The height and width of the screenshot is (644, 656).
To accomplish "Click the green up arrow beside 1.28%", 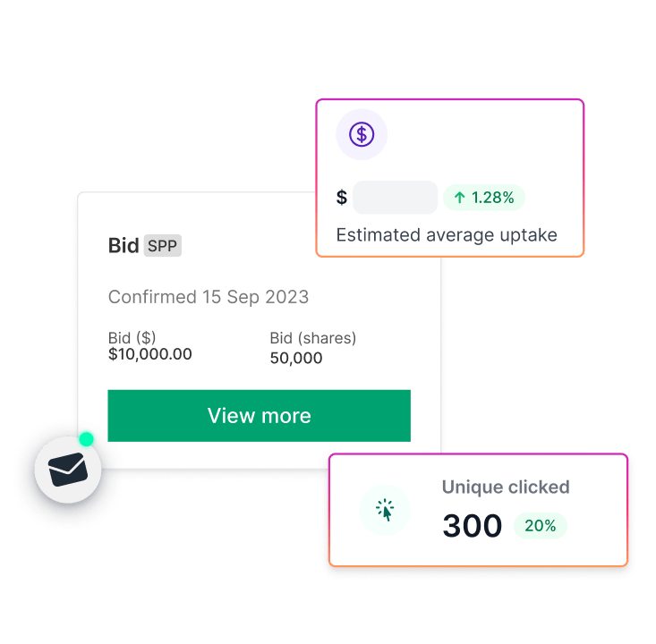I will pyautogui.click(x=460, y=198).
